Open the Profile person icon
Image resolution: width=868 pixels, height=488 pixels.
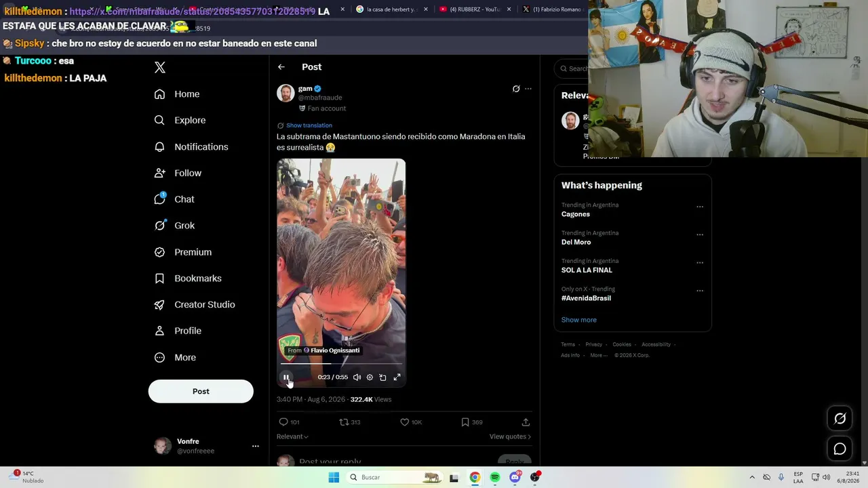click(159, 331)
